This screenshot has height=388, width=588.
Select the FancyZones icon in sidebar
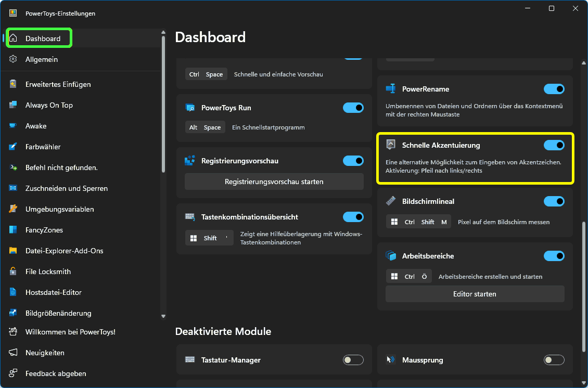(x=14, y=230)
